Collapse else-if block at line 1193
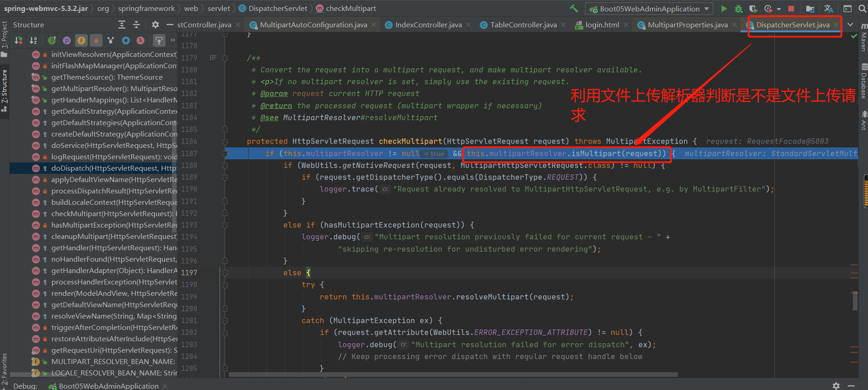868x390 pixels. click(225, 225)
